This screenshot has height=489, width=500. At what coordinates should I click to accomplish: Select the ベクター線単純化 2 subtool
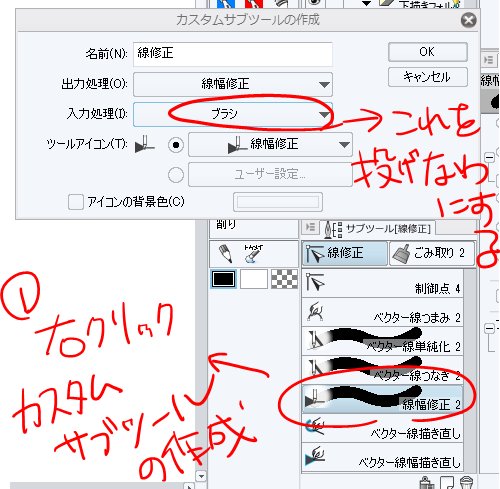click(382, 341)
